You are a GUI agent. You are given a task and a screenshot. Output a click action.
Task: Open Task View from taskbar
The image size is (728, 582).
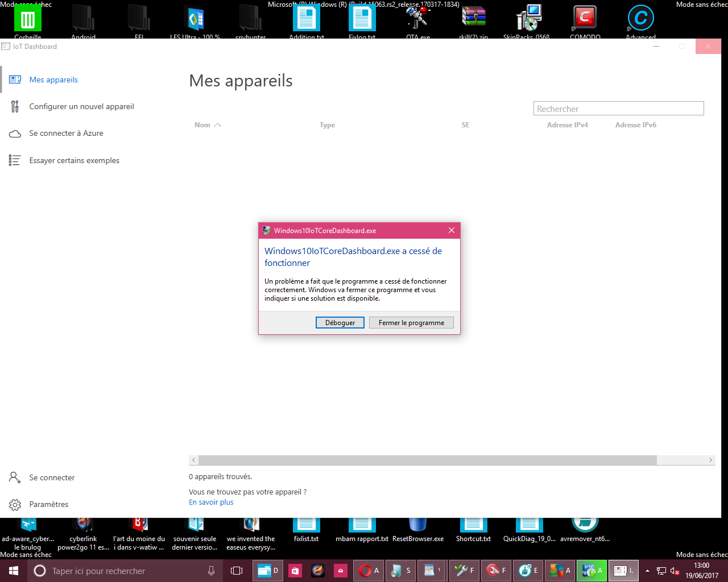[237, 571]
